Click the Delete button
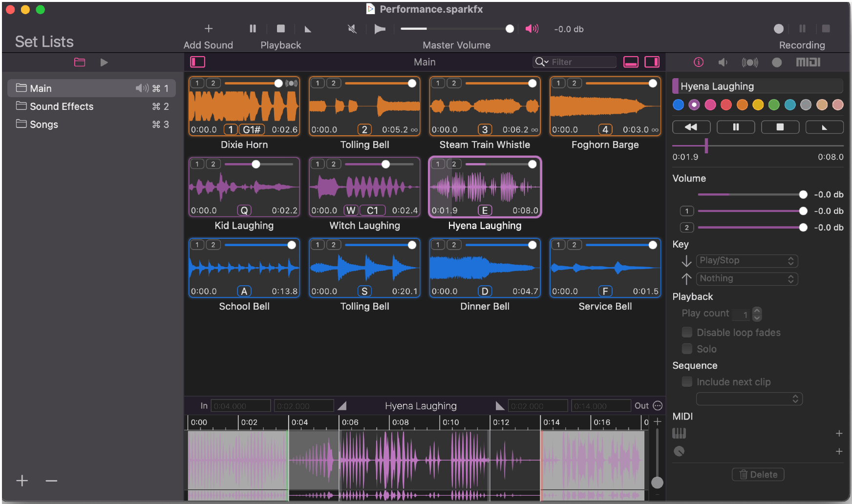This screenshot has width=852, height=504. [x=758, y=474]
